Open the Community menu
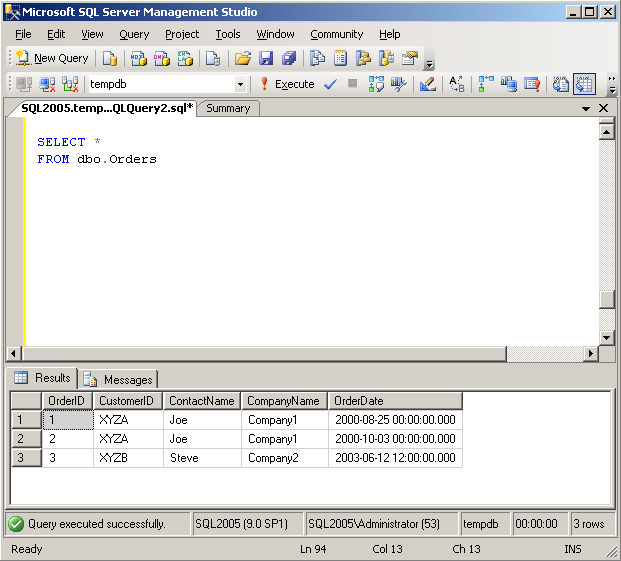621x561 pixels. [337, 34]
